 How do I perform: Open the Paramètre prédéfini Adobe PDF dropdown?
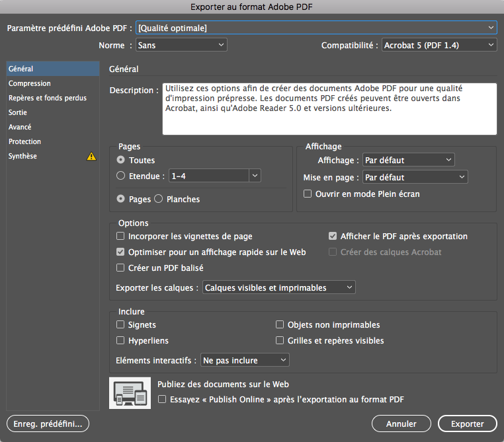pyautogui.click(x=315, y=28)
